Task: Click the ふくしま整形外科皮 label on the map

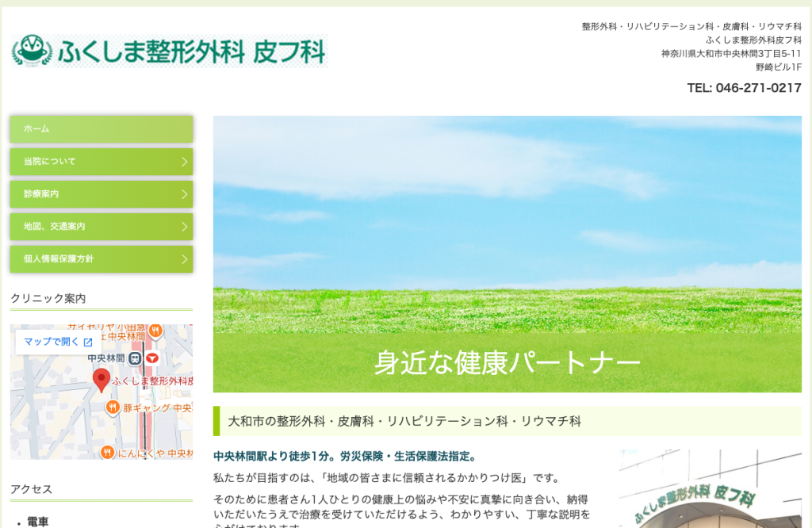Action: [153, 381]
